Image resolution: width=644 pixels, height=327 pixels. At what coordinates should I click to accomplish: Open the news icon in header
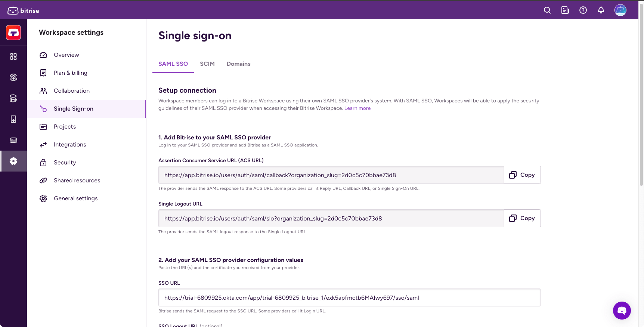pos(565,10)
